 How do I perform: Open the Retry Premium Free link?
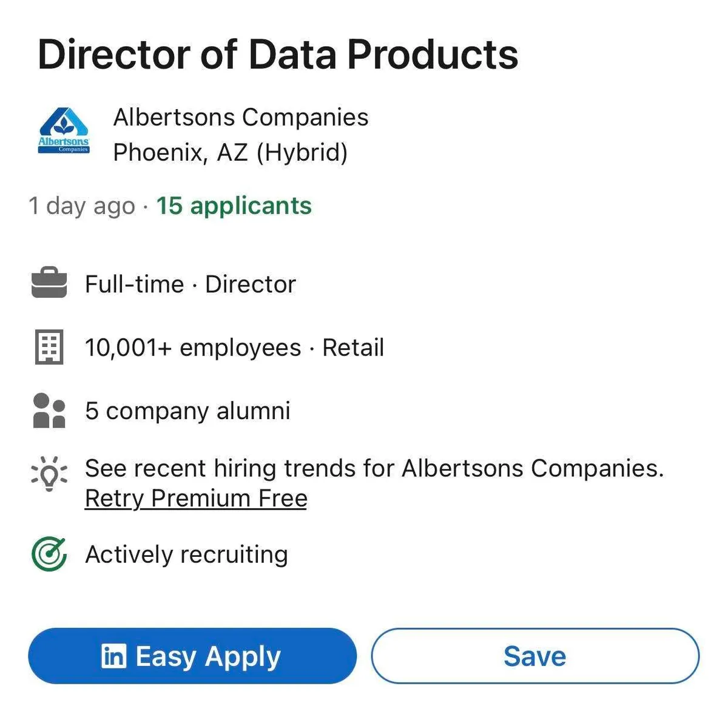[196, 499]
